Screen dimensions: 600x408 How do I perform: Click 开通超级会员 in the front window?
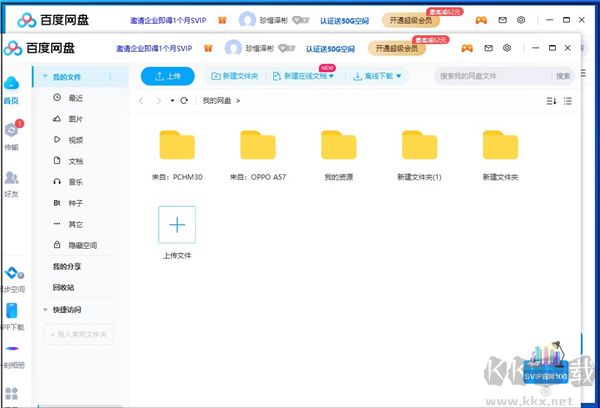click(x=396, y=48)
